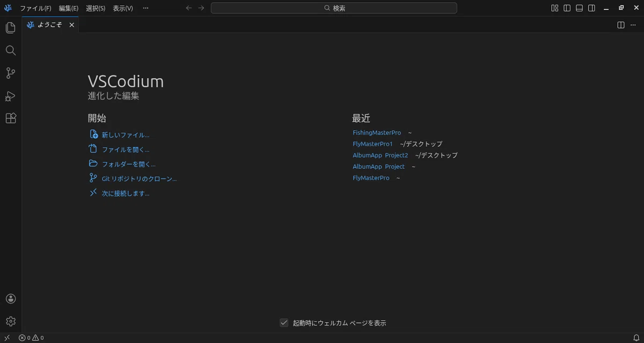Open recent project AlbumApp_Project2
Viewport: 644px width, 343px height.
(380, 155)
